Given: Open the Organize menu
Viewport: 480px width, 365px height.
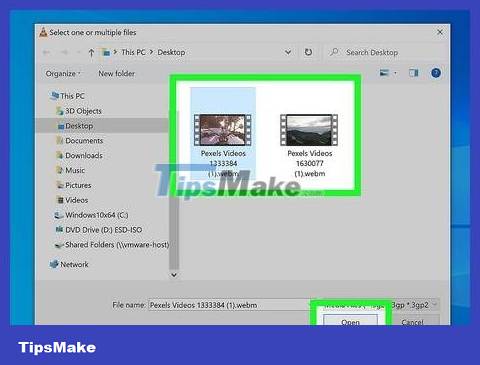Looking at the screenshot, I should tap(63, 73).
